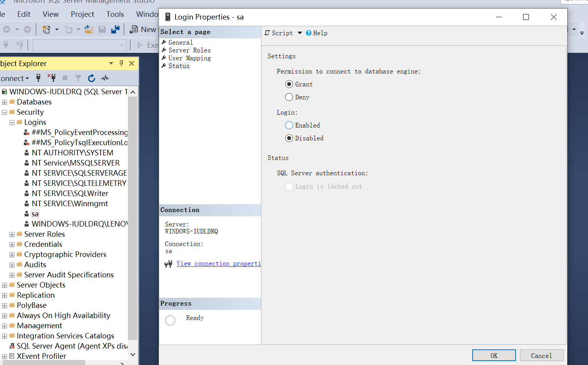Click the SQL Server Agent icon
Viewport: 588px width, 365px height.
[12, 346]
